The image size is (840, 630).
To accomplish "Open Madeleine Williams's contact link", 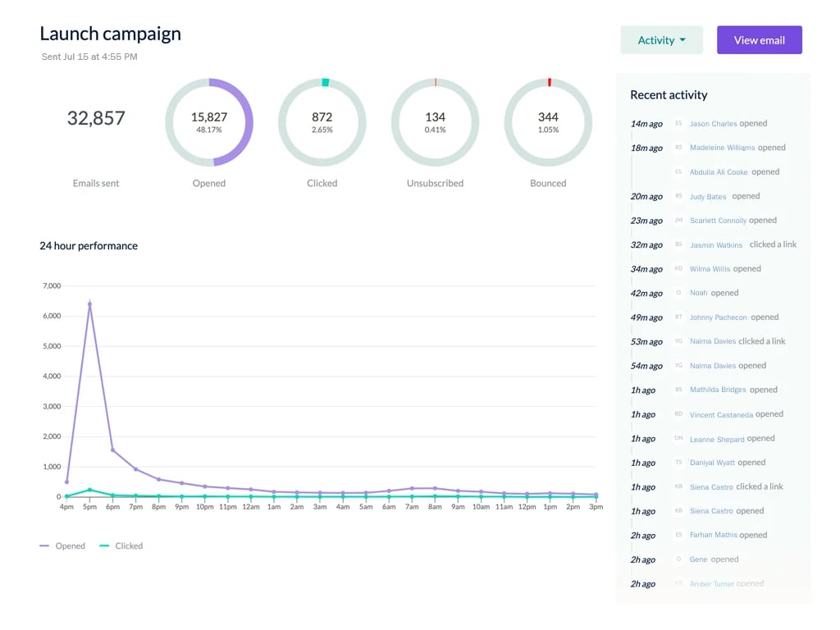I will click(722, 148).
